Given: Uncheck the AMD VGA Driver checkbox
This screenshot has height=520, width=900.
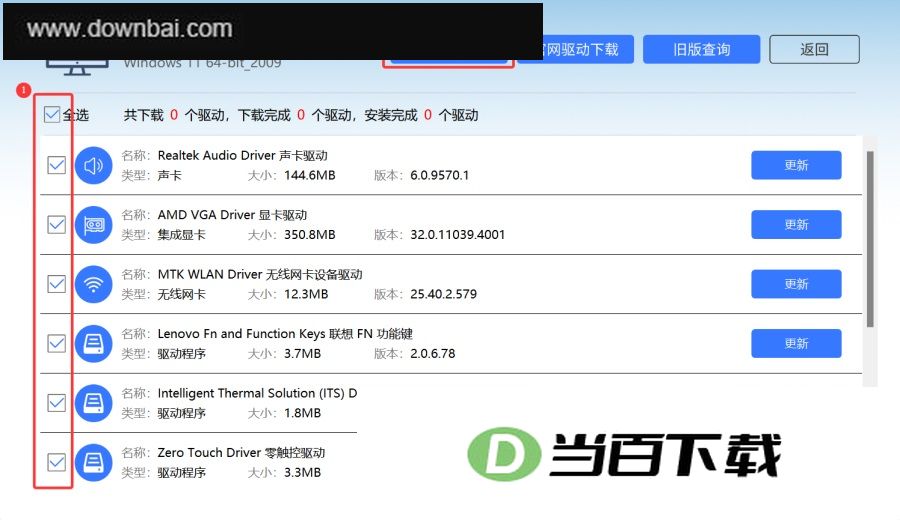Looking at the screenshot, I should [56, 224].
